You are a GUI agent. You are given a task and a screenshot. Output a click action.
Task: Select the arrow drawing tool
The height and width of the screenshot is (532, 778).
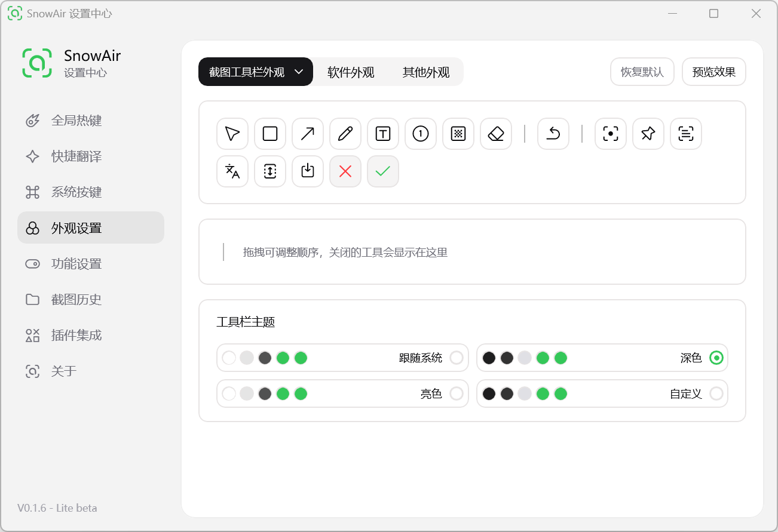(308, 134)
